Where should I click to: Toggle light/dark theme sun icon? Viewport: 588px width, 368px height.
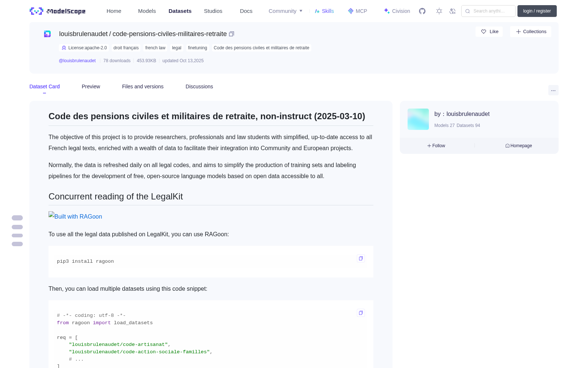pos(439,11)
